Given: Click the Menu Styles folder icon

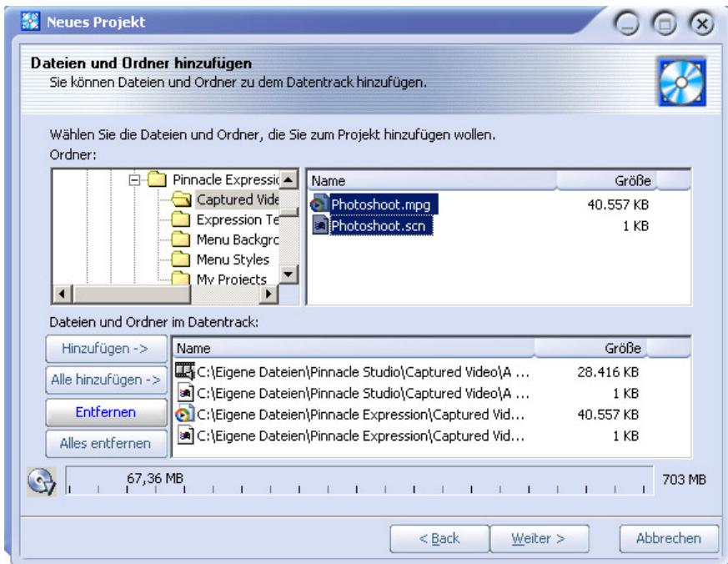Looking at the screenshot, I should click(x=181, y=259).
